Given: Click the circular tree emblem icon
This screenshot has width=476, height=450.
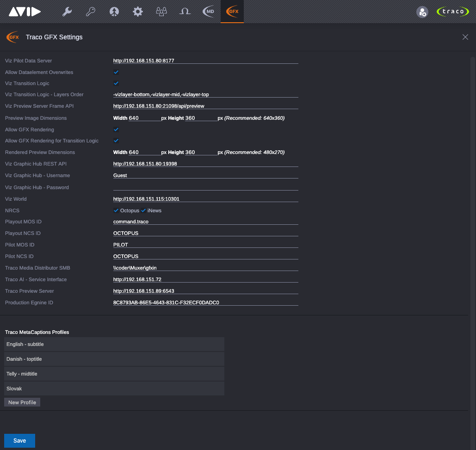Looking at the screenshot, I should [x=114, y=12].
